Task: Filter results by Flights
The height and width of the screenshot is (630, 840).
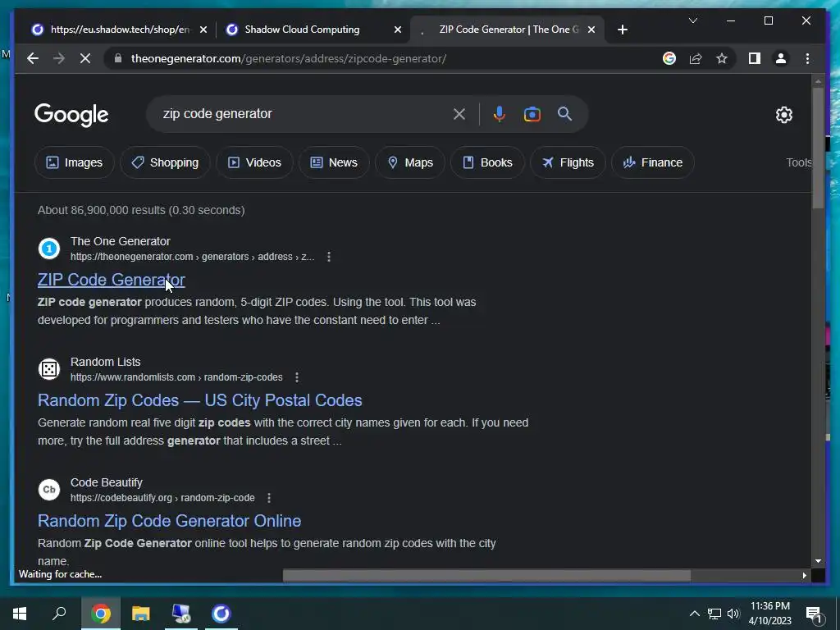Action: (x=568, y=162)
